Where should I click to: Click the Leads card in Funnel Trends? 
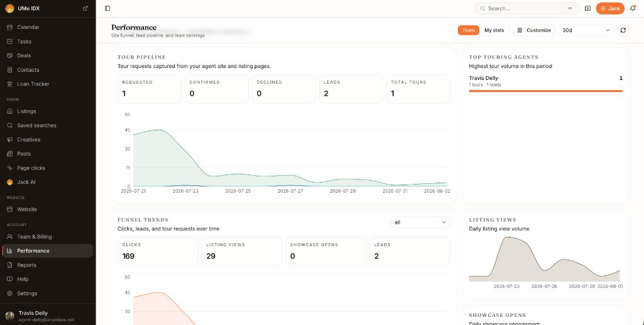coord(410,251)
